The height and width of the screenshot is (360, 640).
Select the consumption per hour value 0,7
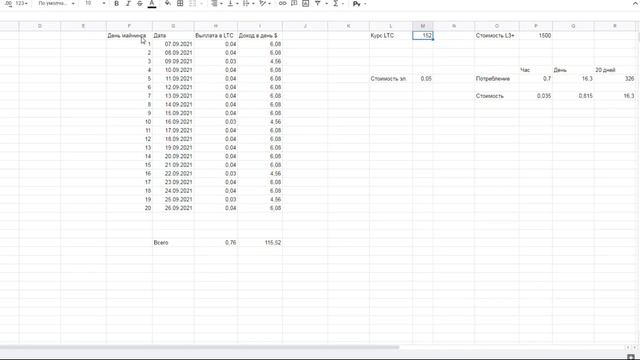click(536, 79)
